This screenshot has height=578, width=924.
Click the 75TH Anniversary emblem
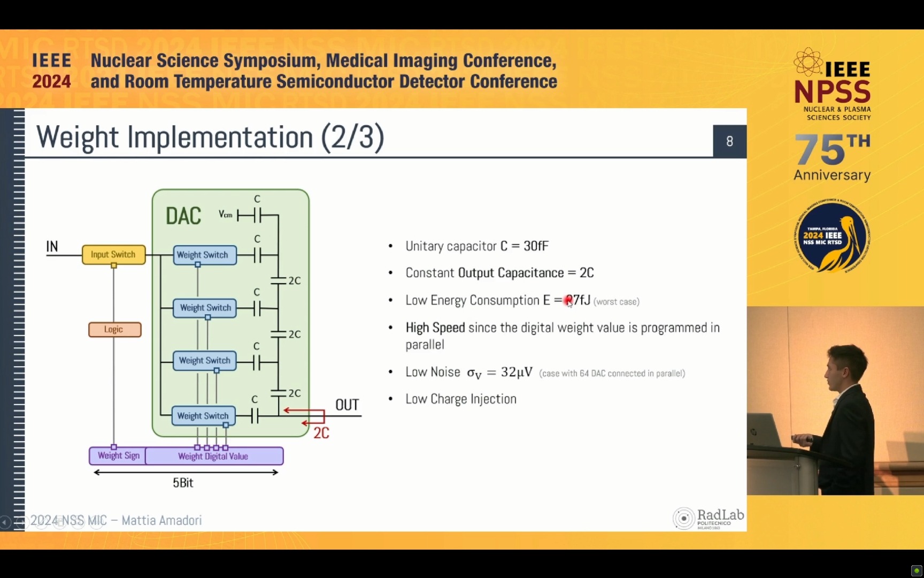point(832,157)
